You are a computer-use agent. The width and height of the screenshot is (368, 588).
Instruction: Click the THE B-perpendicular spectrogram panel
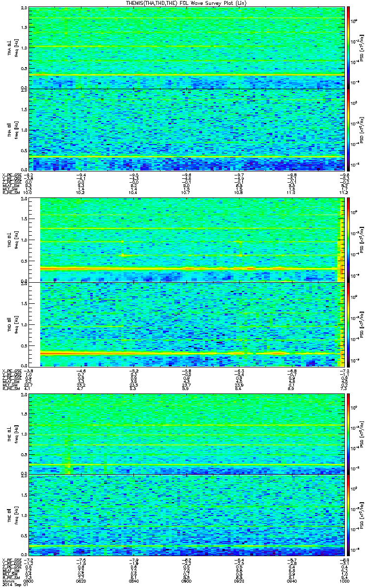pyautogui.click(x=186, y=434)
